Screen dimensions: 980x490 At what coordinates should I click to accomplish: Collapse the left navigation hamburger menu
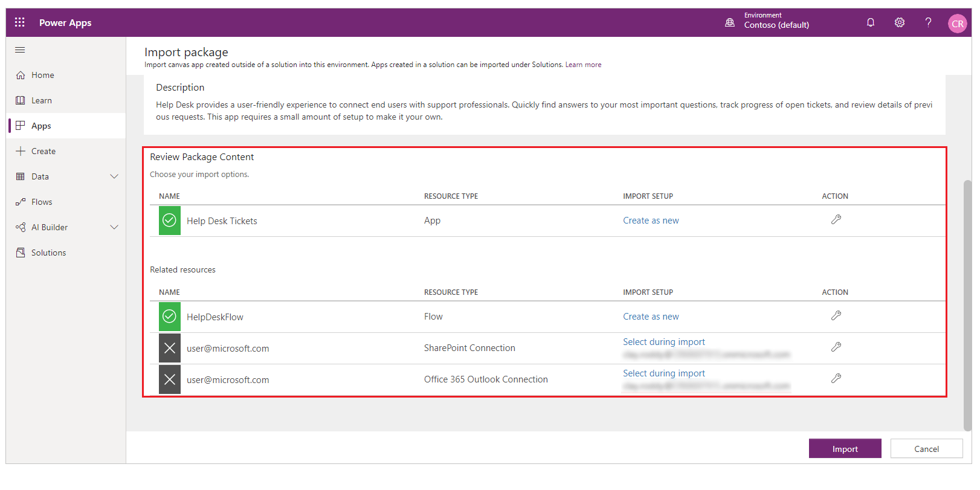click(20, 50)
